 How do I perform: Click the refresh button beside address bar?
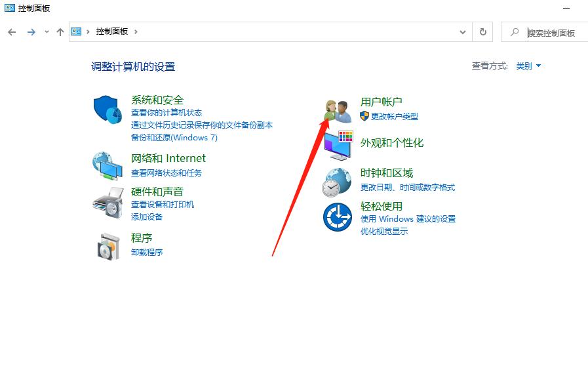tap(482, 32)
